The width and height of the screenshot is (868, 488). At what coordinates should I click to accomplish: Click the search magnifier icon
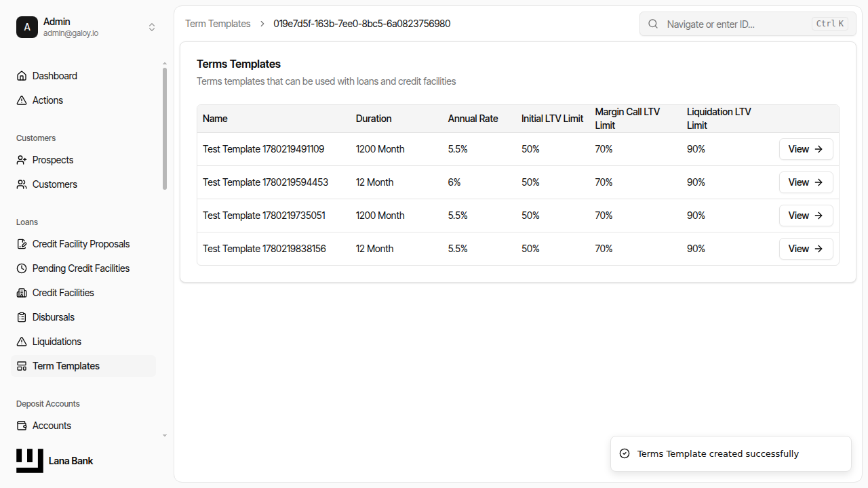pyautogui.click(x=653, y=24)
